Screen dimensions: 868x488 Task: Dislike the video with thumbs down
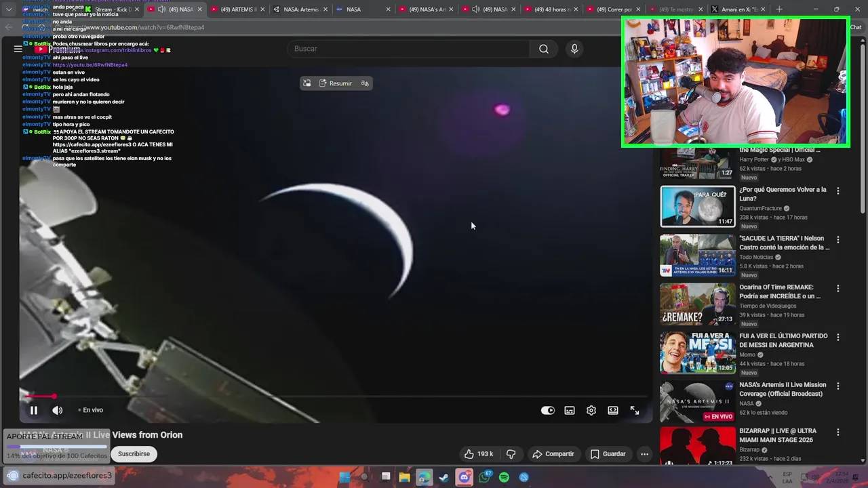pyautogui.click(x=511, y=454)
